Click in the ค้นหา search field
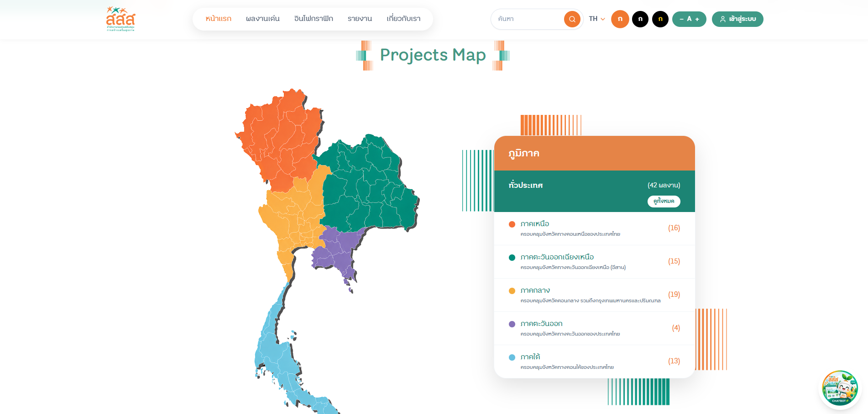Viewport: 868px width, 414px height. click(x=529, y=19)
